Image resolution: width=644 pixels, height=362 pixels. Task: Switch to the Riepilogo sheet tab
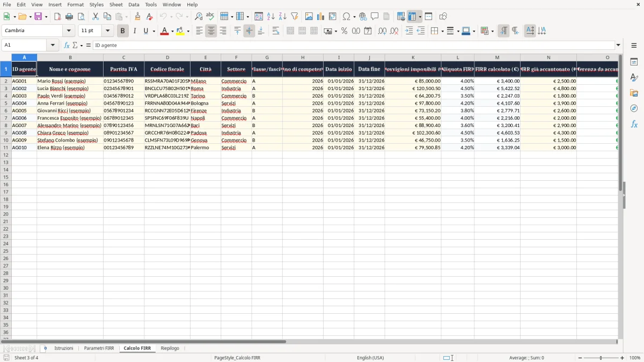point(170,348)
